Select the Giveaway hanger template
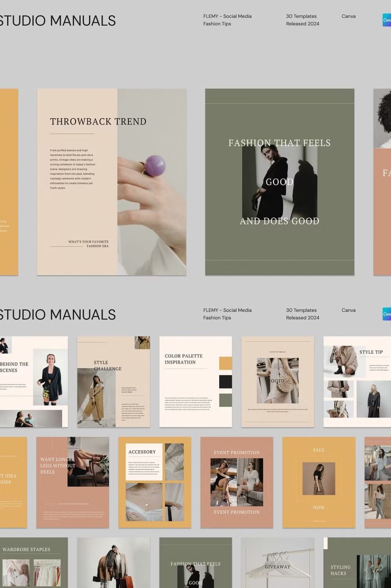Viewport: 391px width, 588px height. click(x=278, y=563)
